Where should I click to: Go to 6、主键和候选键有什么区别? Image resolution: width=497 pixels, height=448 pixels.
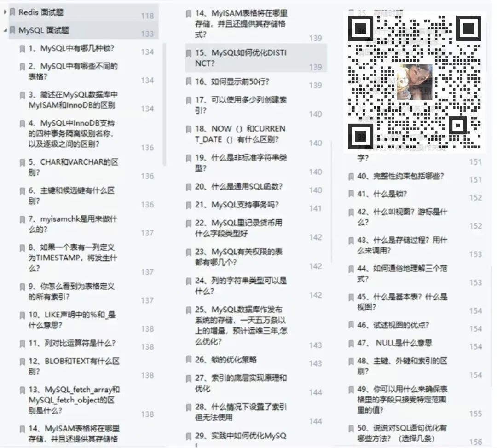tap(71, 195)
